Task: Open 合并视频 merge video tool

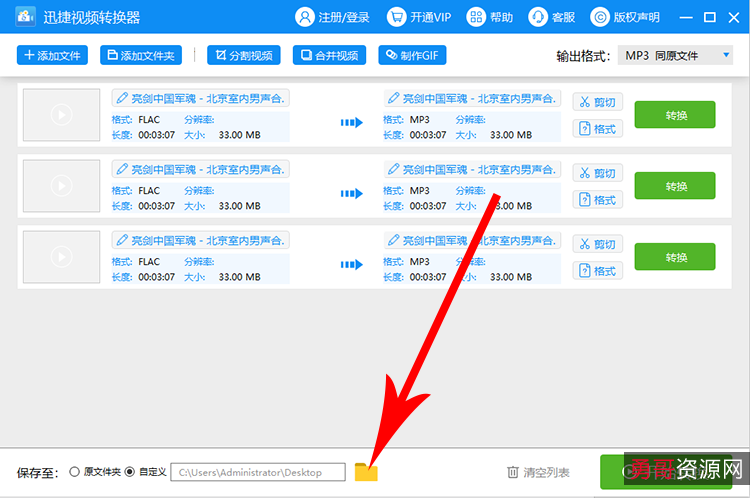Action: 329,55
